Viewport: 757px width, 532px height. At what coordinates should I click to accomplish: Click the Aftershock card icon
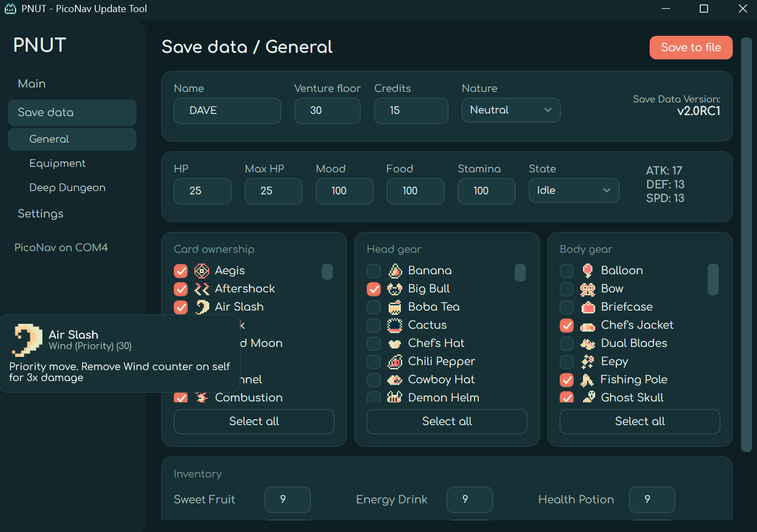point(202,289)
